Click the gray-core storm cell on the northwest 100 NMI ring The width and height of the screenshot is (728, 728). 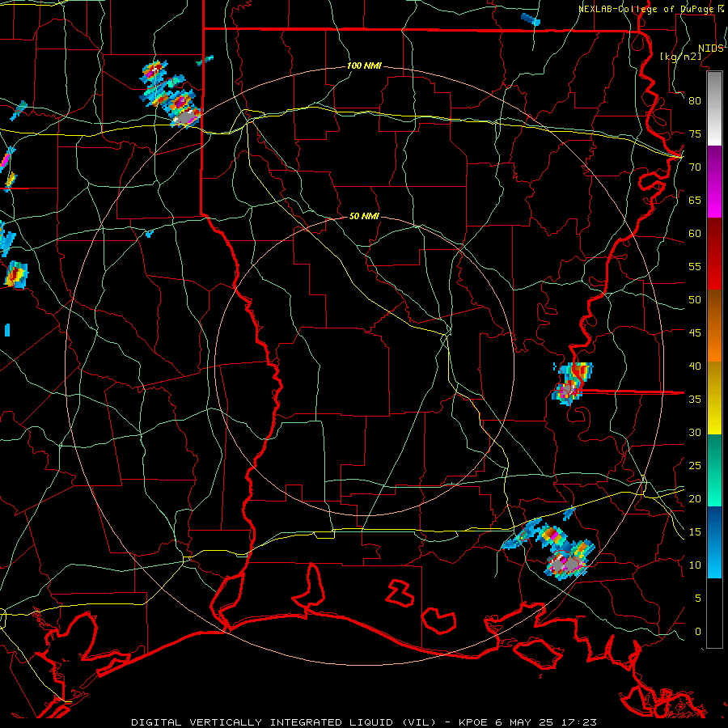[184, 117]
